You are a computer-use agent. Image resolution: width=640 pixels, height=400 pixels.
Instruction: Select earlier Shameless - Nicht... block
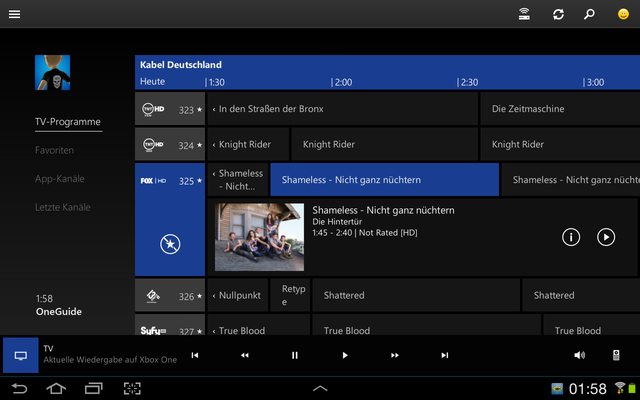[x=238, y=180]
